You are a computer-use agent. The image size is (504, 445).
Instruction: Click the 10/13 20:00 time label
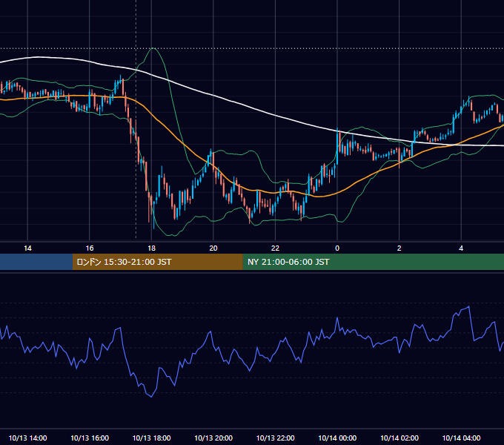(213, 438)
